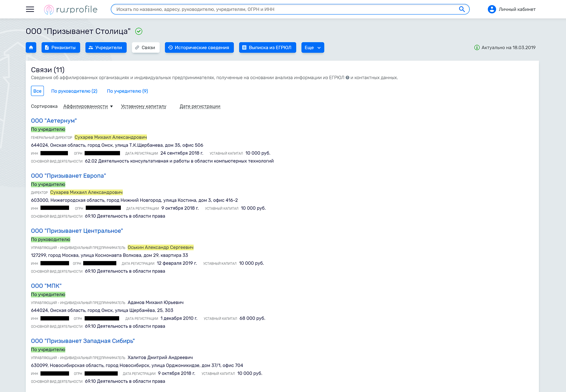Open ООО "Призыванет Европа" link
Screen dimensions: 566x392
pyautogui.click(x=68, y=176)
